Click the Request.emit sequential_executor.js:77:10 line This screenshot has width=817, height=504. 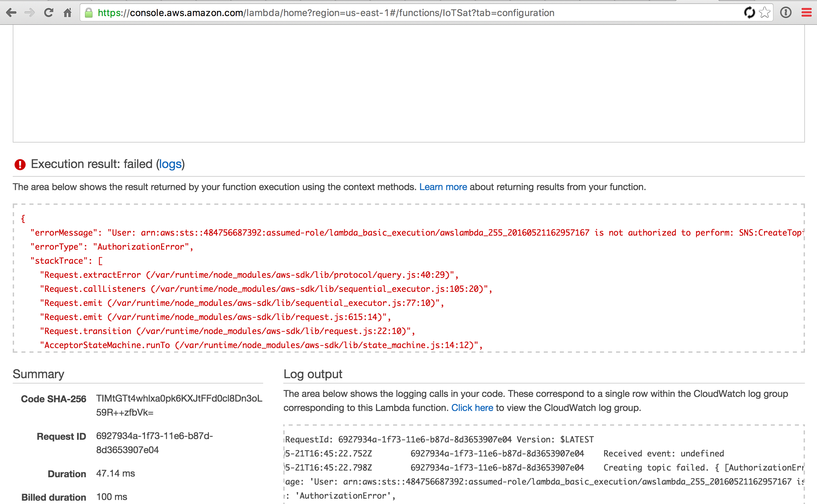tap(242, 303)
